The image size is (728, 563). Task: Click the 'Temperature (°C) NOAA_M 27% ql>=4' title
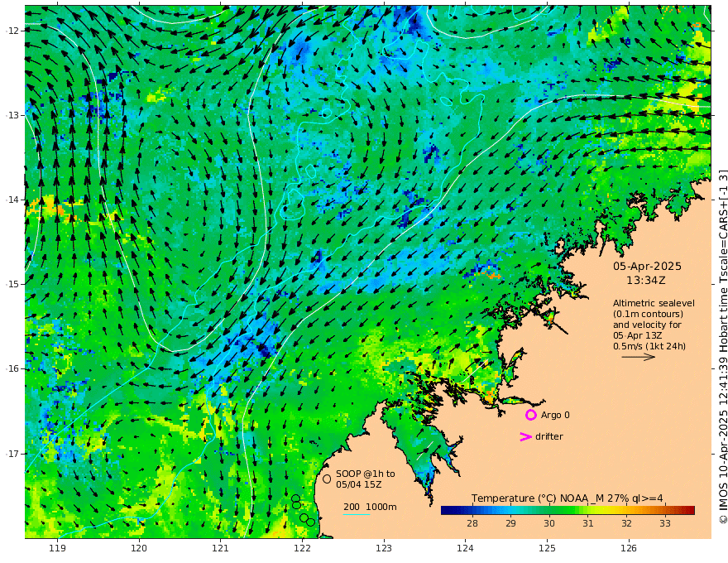[x=568, y=498]
